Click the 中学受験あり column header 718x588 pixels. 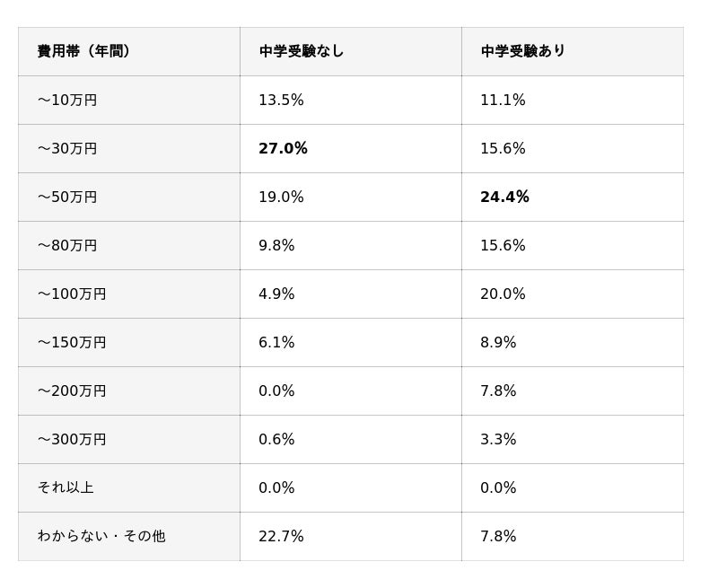523,51
